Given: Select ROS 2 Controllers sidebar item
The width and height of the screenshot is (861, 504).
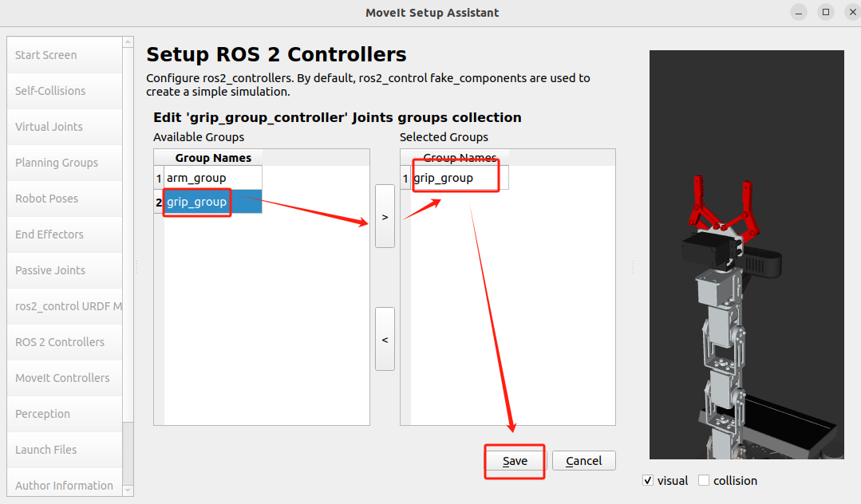Looking at the screenshot, I should point(65,342).
